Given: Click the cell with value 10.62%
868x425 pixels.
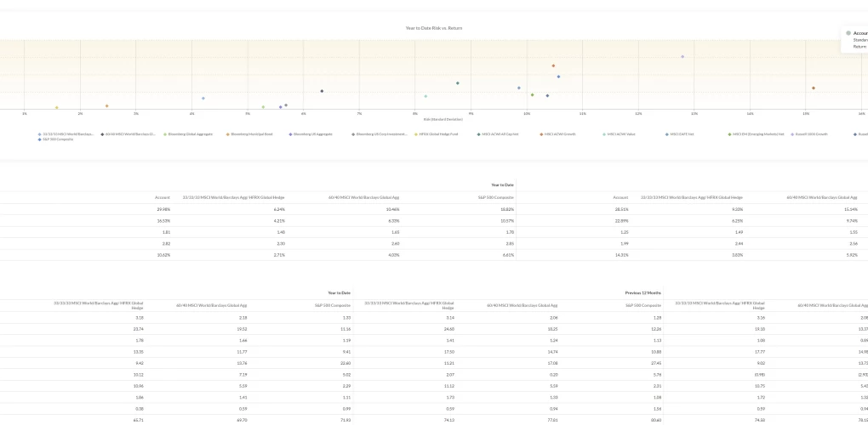Looking at the screenshot, I should tap(163, 255).
